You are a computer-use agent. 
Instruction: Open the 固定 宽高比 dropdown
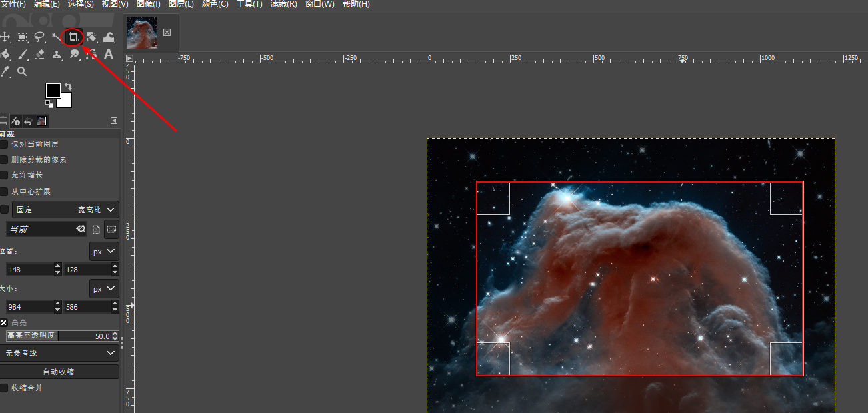click(65, 210)
